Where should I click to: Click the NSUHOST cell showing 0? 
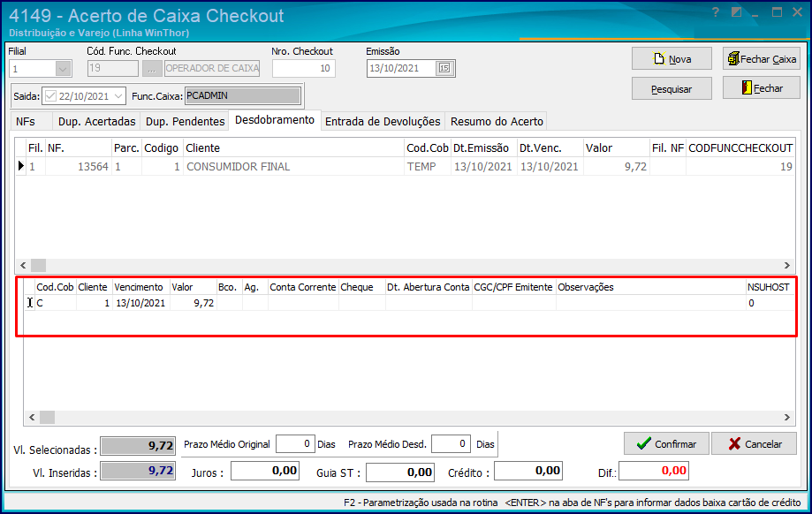tap(770, 303)
